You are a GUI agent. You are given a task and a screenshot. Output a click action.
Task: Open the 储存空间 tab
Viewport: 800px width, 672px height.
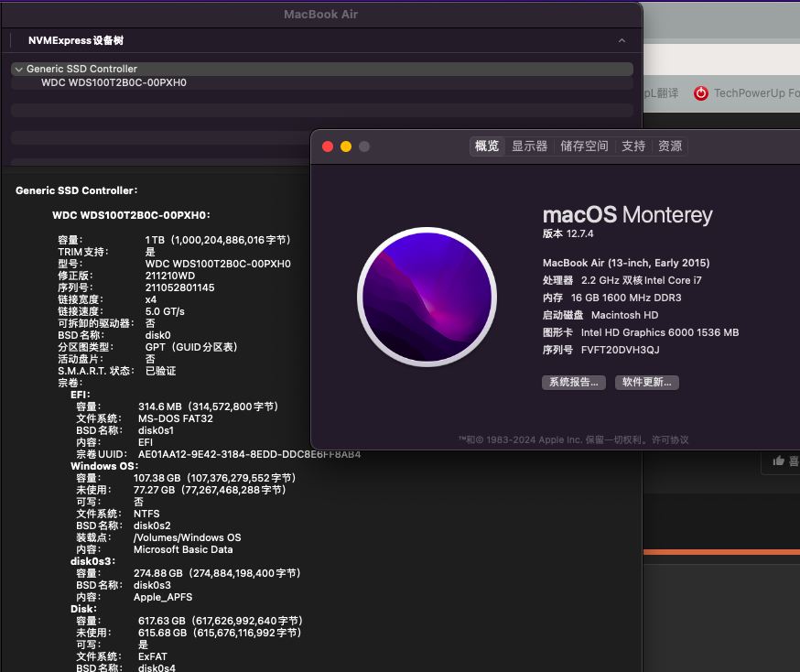pos(584,146)
